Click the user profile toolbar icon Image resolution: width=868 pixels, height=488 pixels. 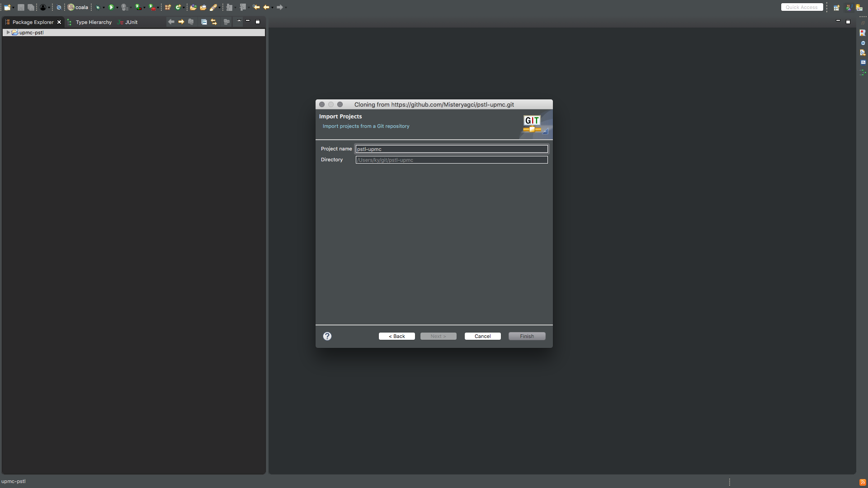43,7
